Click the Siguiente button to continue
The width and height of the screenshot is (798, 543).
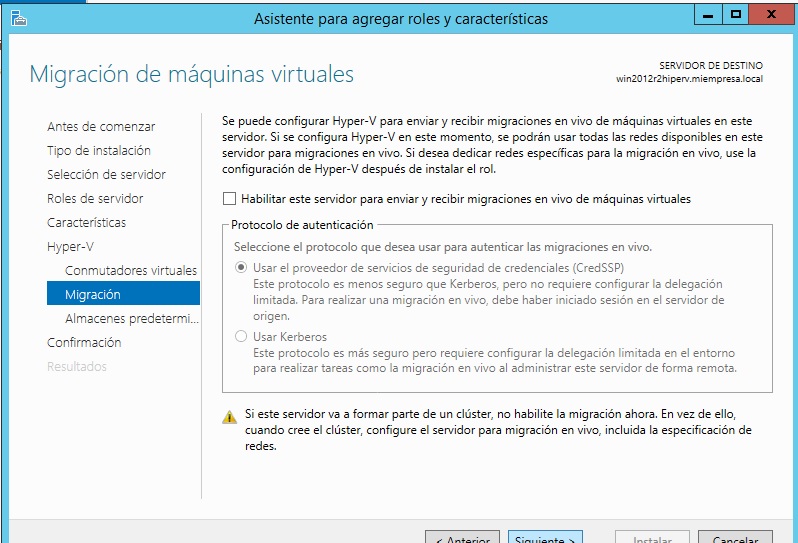(544, 538)
